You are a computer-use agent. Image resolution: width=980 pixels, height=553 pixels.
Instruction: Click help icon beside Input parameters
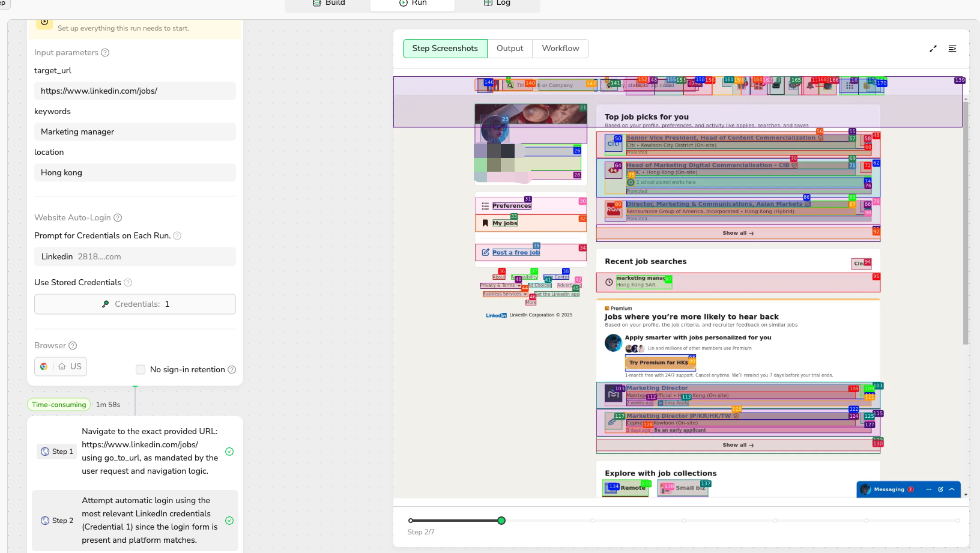click(105, 53)
